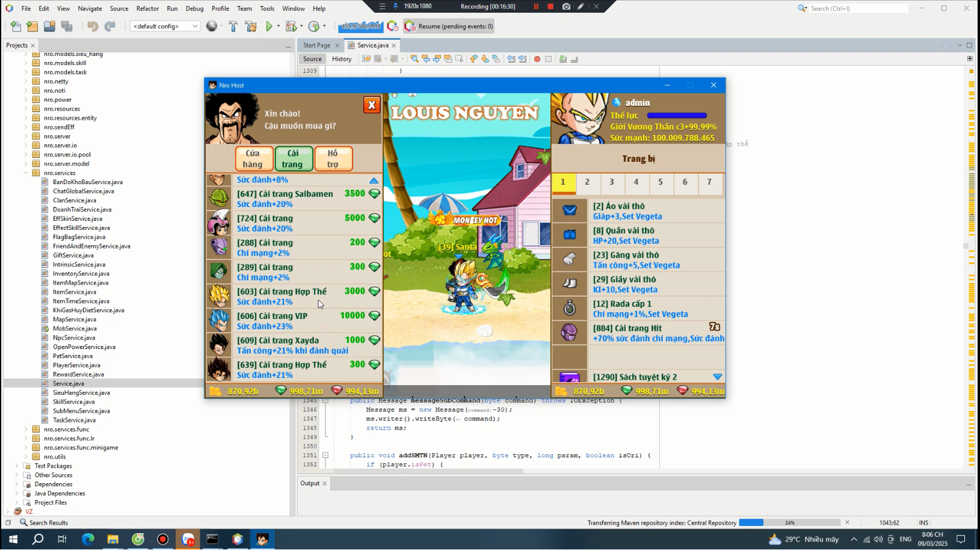Open the Team menu

click(x=244, y=8)
